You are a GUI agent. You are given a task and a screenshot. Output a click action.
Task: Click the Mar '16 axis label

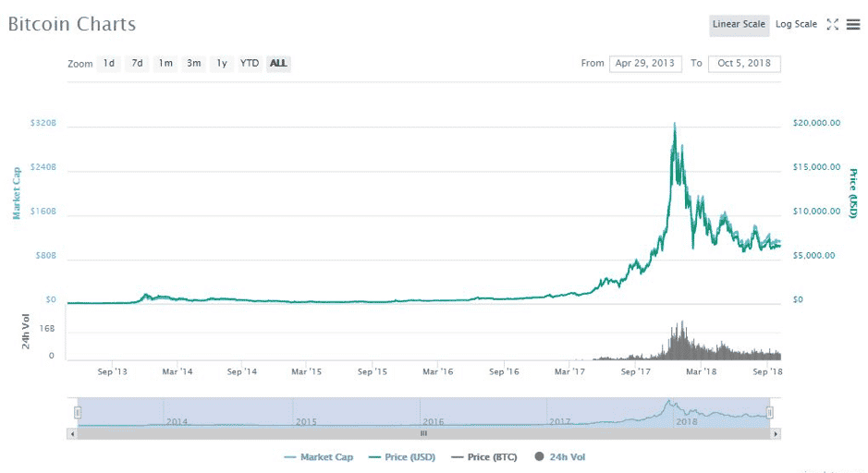[x=438, y=371]
